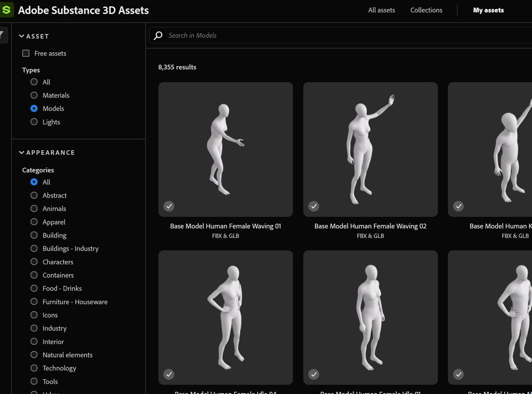Viewport: 532px width, 394px height.
Task: Click the green Substance 3D logo icon
Action: pyautogui.click(x=6, y=10)
